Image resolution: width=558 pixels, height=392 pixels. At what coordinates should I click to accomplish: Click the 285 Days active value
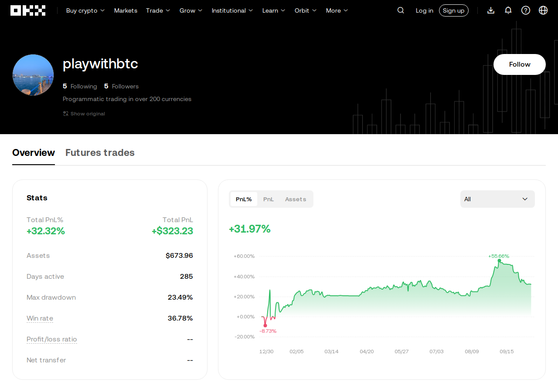tap(186, 277)
